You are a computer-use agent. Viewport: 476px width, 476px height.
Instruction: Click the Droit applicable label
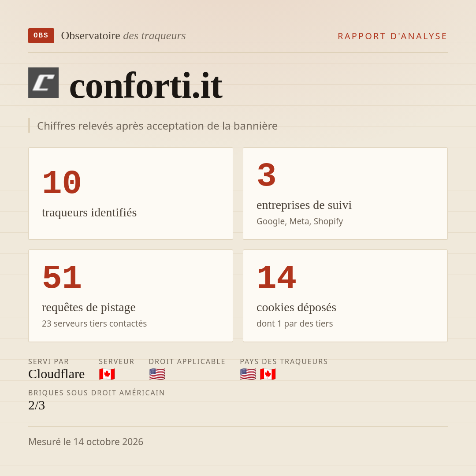click(x=187, y=361)
